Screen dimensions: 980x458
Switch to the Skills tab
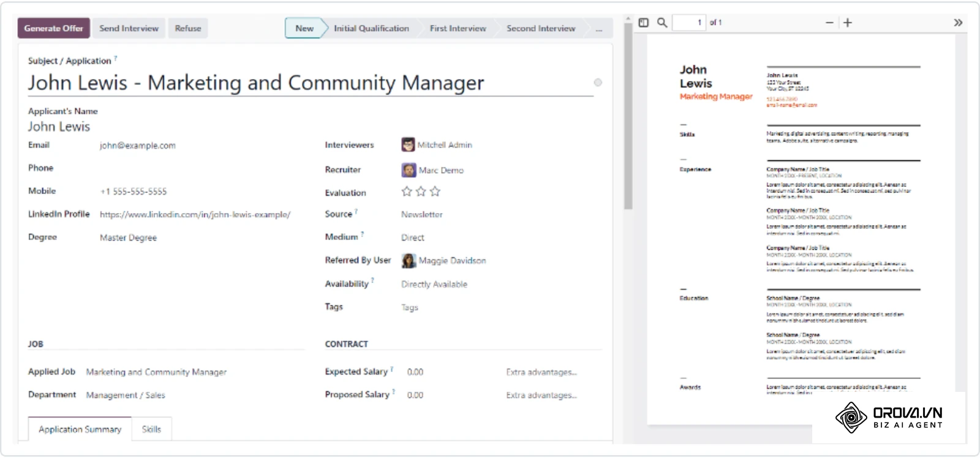tap(151, 429)
